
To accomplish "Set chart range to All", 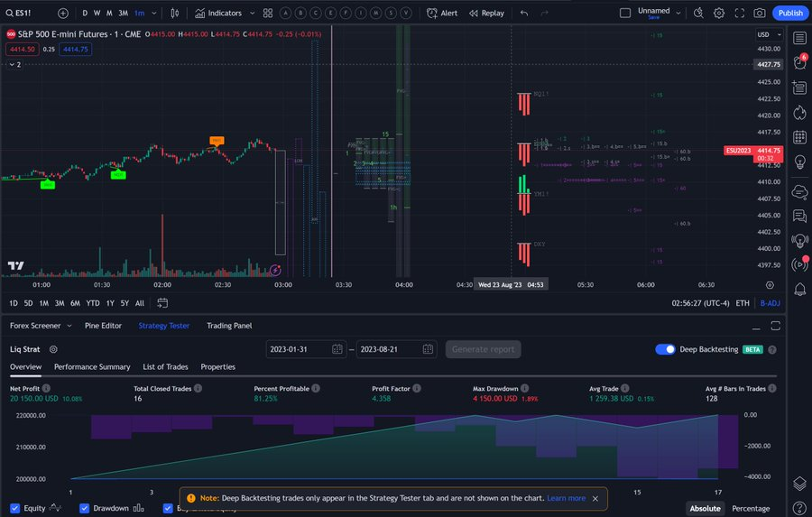I will [140, 303].
